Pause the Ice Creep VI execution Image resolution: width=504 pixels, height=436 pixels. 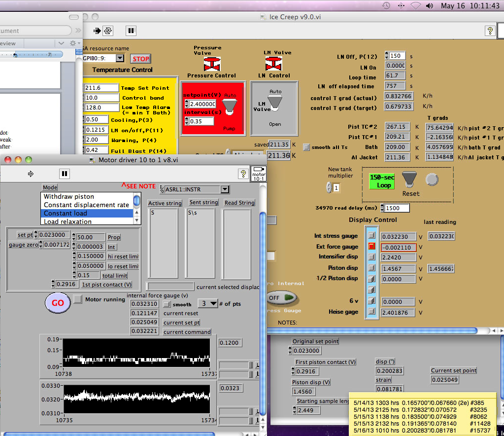click(131, 31)
